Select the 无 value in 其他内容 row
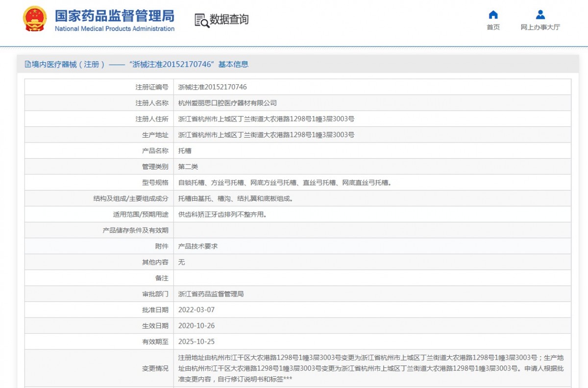The height and width of the screenshot is (388, 588). point(181,262)
